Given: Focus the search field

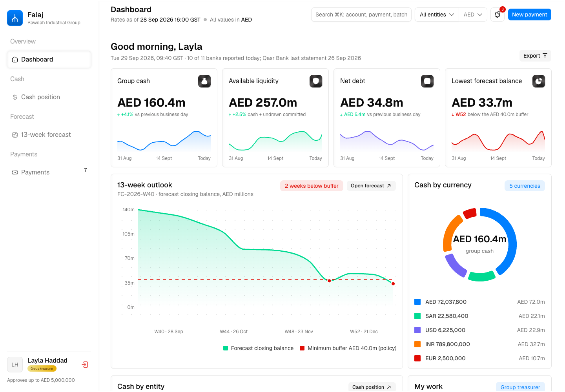Looking at the screenshot, I should pos(361,15).
